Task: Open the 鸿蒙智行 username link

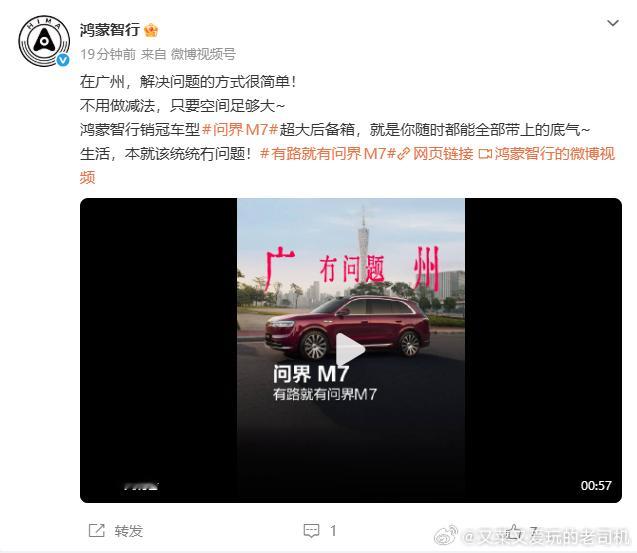Action: pos(110,30)
